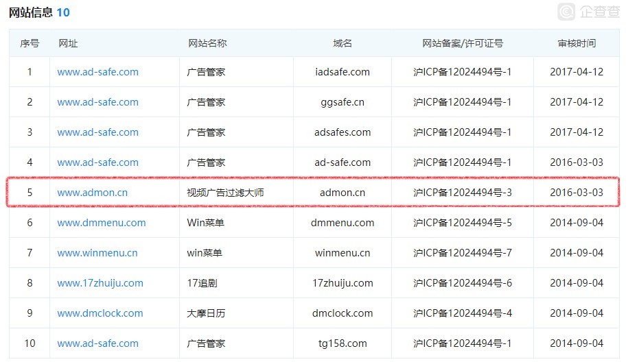Visit the www.17zhuiju.com link
This screenshot has height=364, width=628.
[x=100, y=283]
